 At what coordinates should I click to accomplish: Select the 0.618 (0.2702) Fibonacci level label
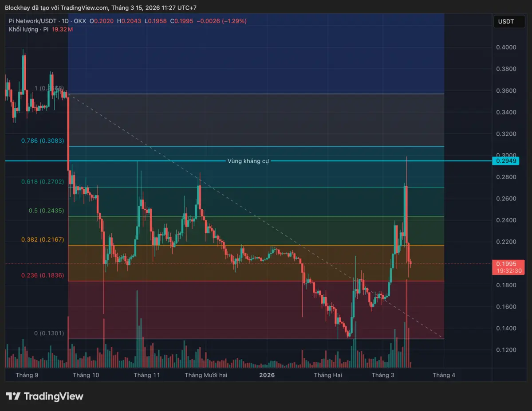tap(43, 181)
